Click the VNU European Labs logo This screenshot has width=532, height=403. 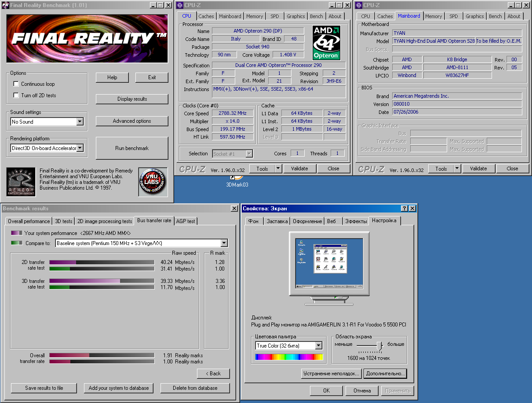tap(153, 181)
